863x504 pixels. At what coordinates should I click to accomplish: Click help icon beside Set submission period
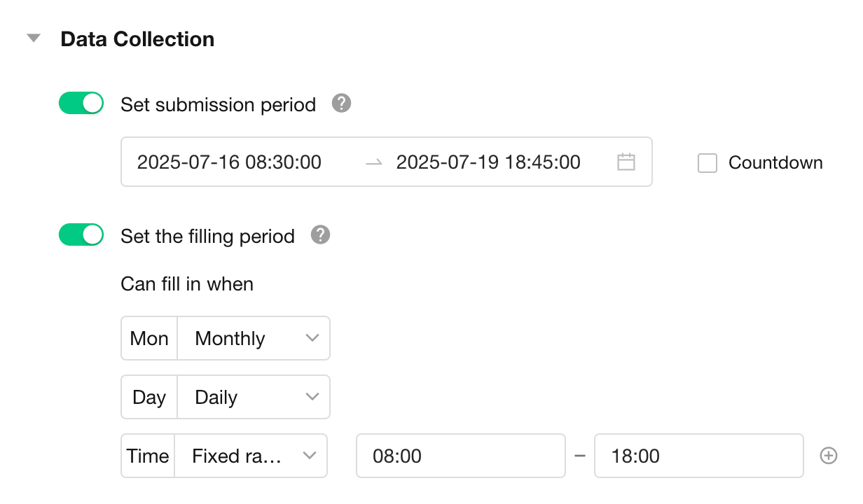click(341, 104)
